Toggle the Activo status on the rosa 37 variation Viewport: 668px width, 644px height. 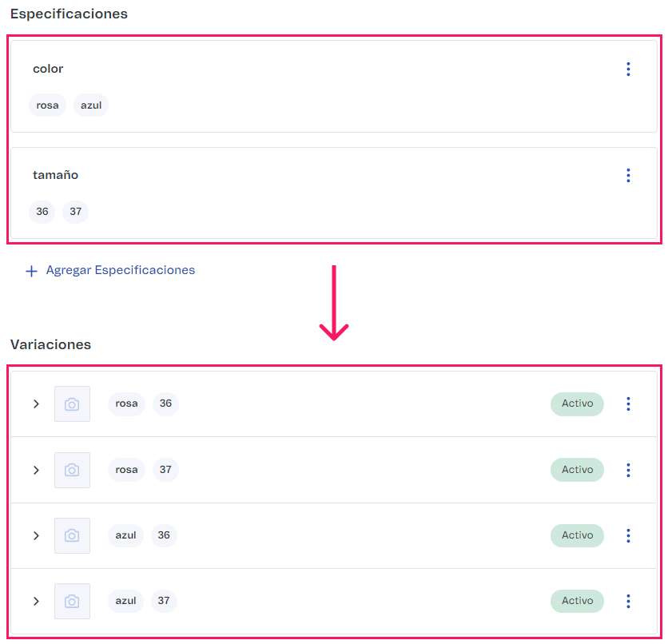tap(577, 470)
